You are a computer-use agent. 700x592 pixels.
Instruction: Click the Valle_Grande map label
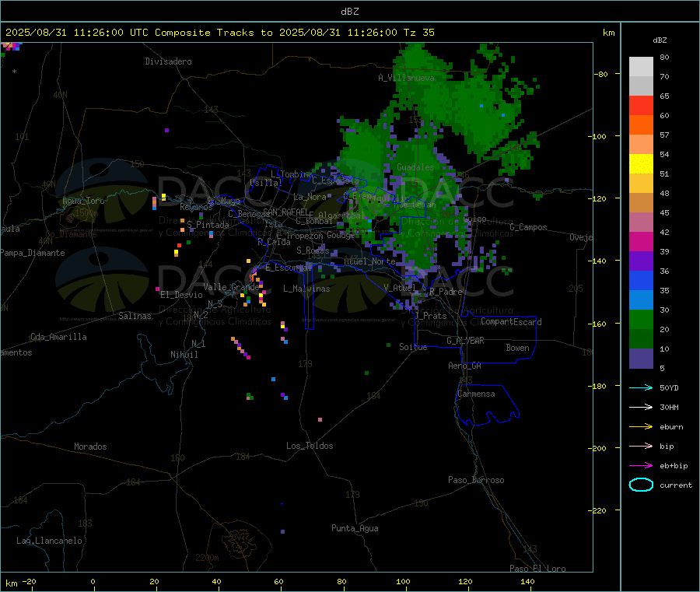tap(231, 287)
